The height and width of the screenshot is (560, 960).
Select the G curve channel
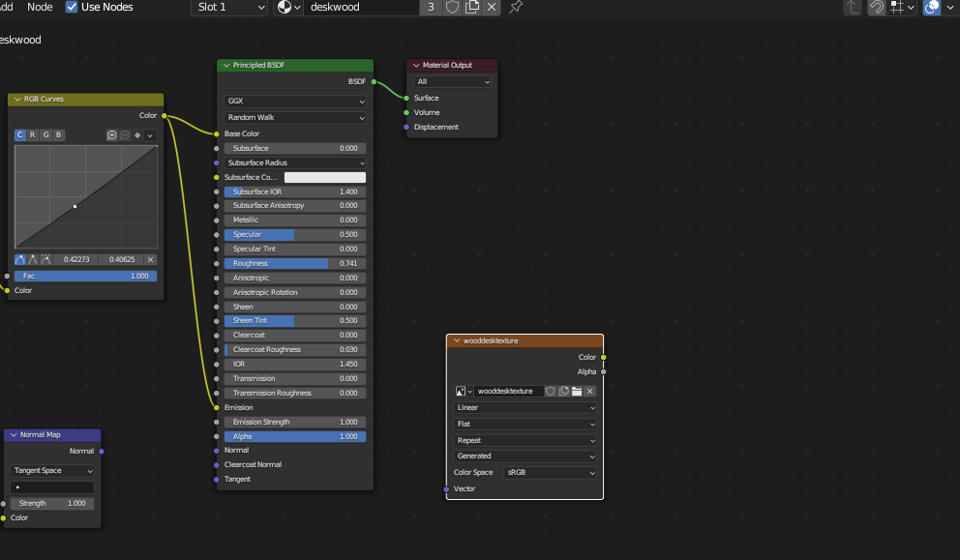click(x=45, y=134)
